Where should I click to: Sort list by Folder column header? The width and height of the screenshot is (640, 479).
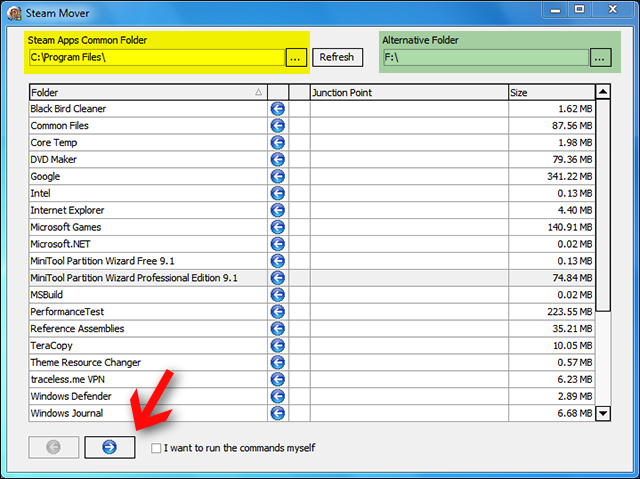point(149,93)
